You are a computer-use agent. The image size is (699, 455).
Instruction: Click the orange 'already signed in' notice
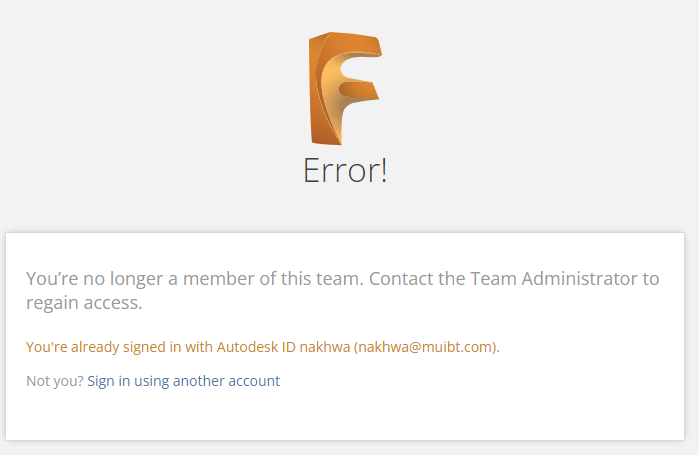[x=263, y=347]
